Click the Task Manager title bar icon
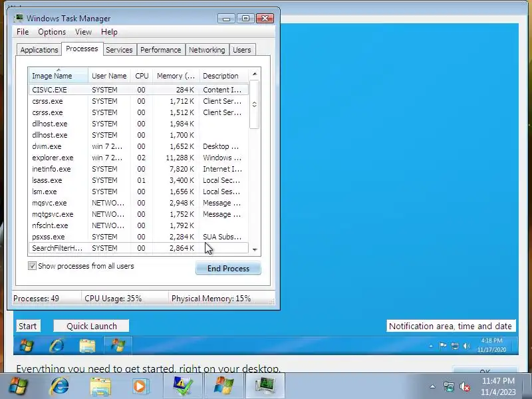 pyautogui.click(x=19, y=18)
